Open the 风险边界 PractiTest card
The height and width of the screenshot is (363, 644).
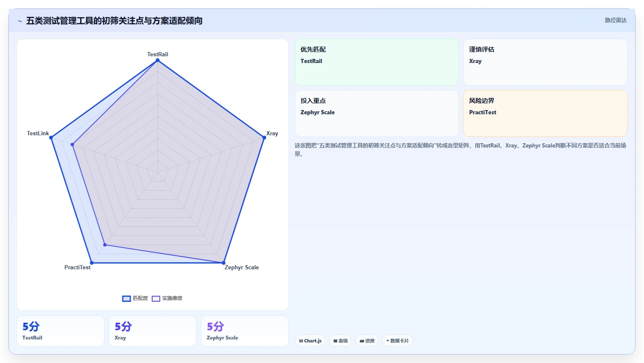tap(545, 113)
